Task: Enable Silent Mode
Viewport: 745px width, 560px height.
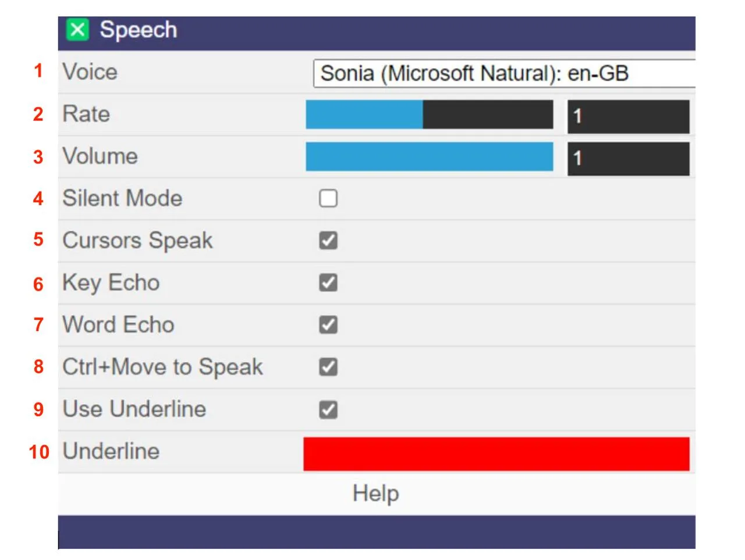Action: click(328, 198)
